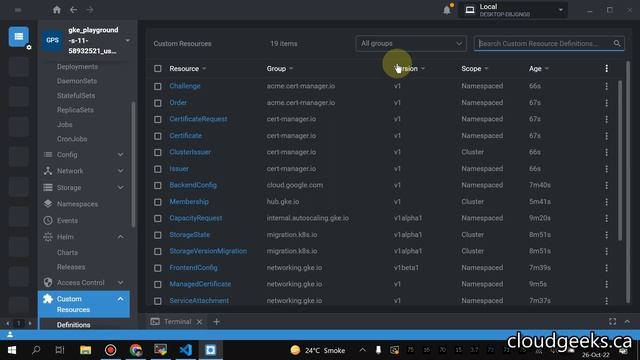
Task: Click the Lens app in taskbar
Action: pos(211,350)
